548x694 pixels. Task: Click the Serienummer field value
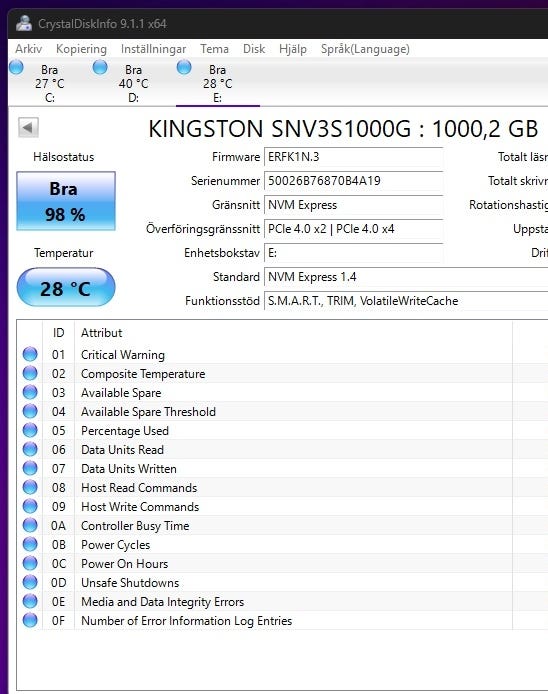pos(354,181)
